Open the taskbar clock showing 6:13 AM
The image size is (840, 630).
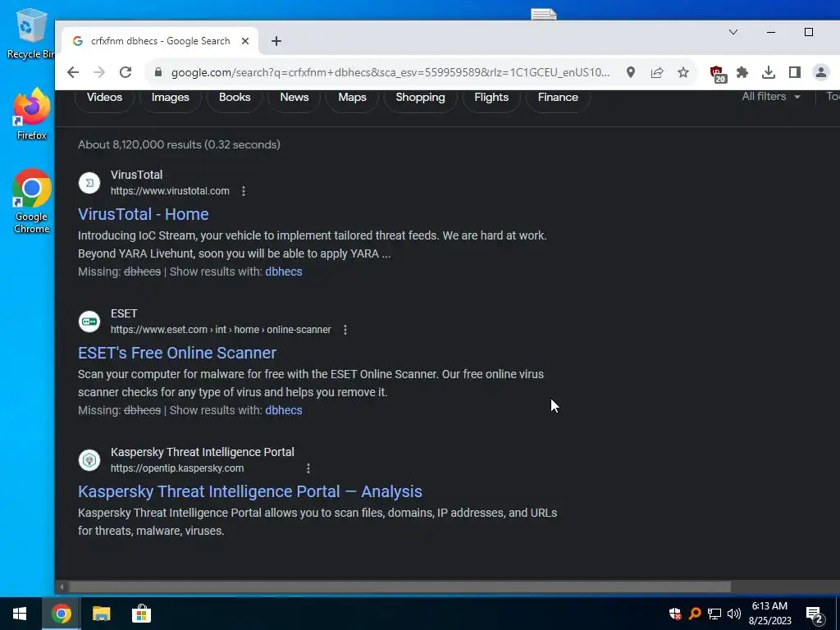tap(769, 614)
